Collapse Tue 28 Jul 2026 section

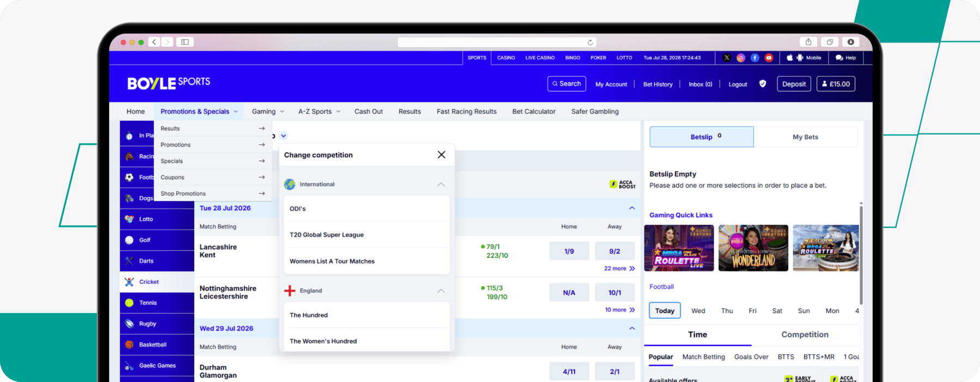tap(632, 208)
